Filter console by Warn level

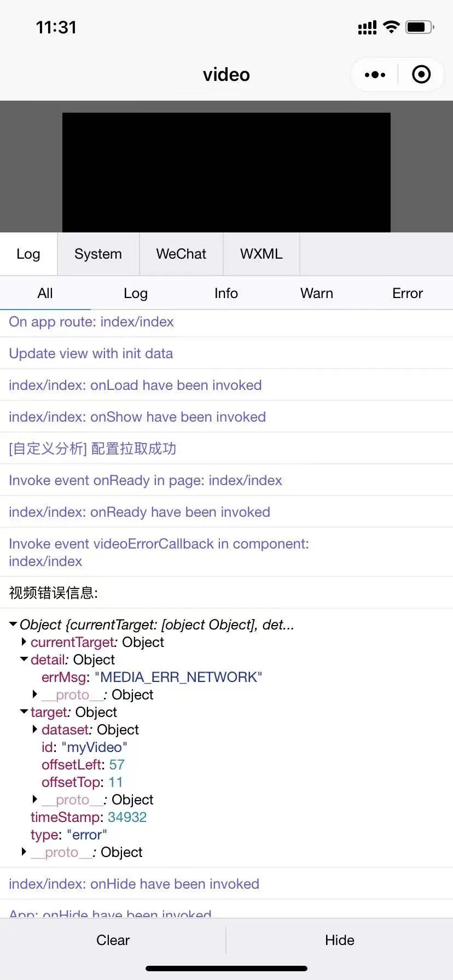[317, 293]
